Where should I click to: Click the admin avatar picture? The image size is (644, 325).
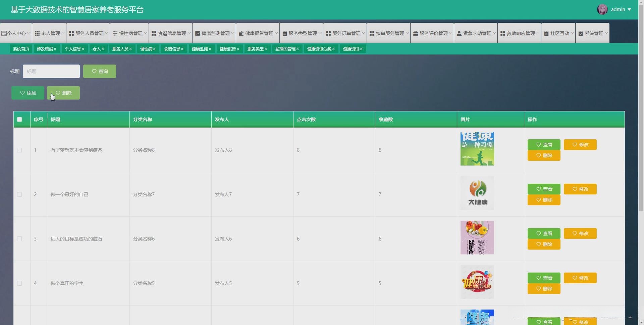click(x=602, y=9)
